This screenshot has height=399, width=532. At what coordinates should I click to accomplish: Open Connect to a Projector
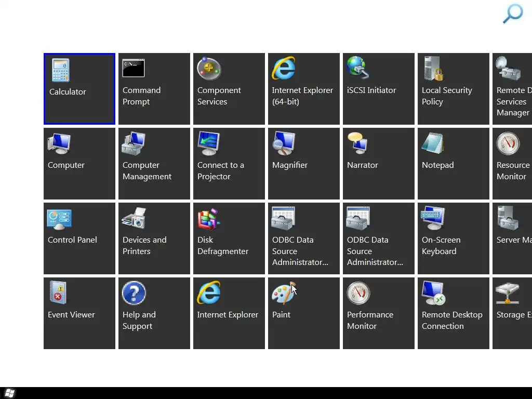pyautogui.click(x=229, y=164)
